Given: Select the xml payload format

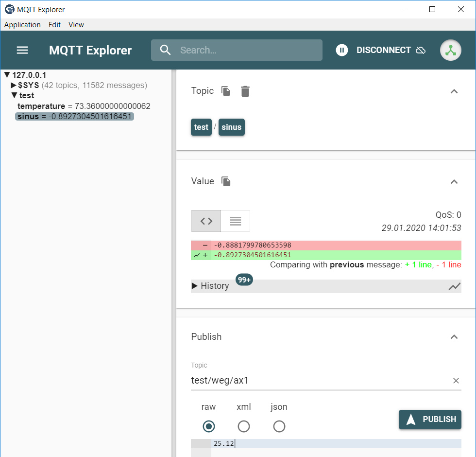Looking at the screenshot, I should (x=244, y=426).
